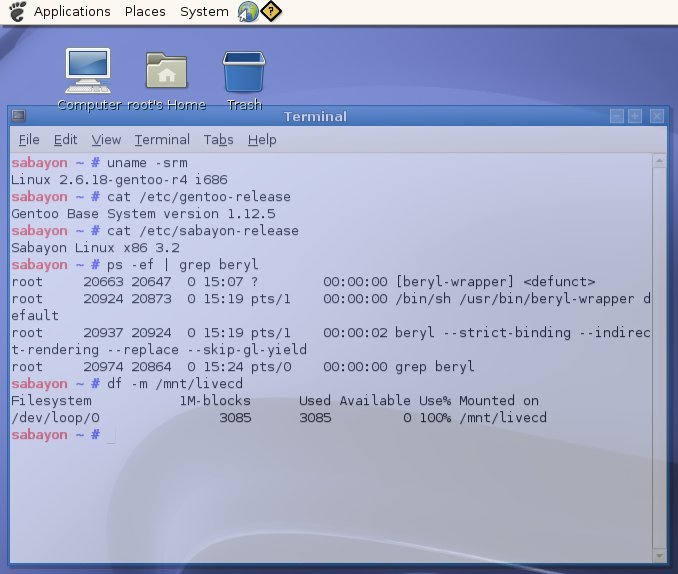This screenshot has height=574, width=678.
Task: Click the terminal scrollbar down arrow
Action: pyautogui.click(x=659, y=555)
